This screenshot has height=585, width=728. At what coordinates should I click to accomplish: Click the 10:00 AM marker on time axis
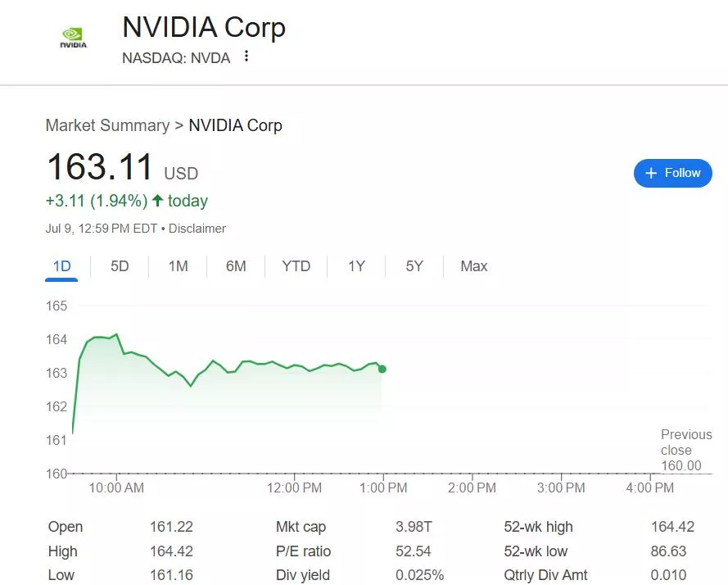(116, 487)
